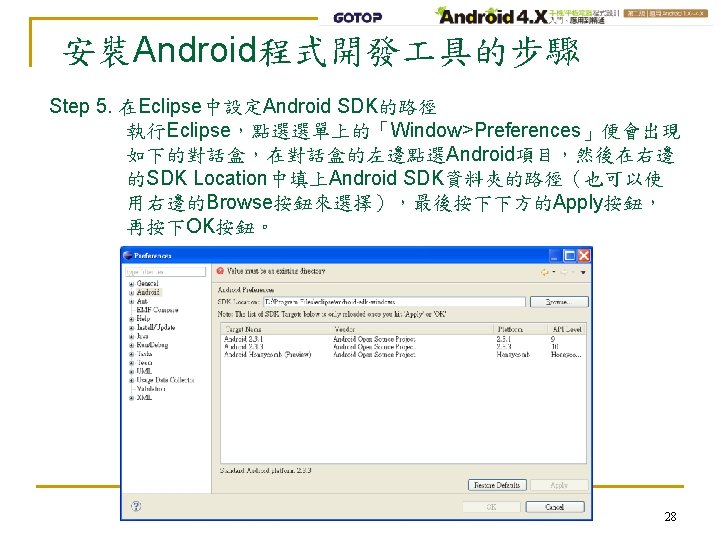Select Tasks in the preferences tree
Screen dimensions: 720x540
click(x=144, y=354)
